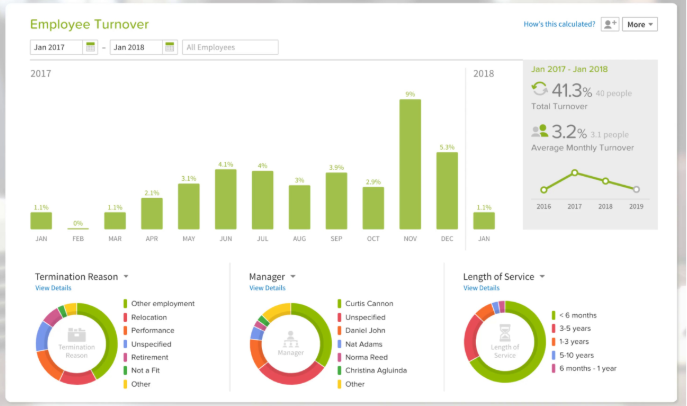The height and width of the screenshot is (406, 687).
Task: Click the August 3% turnover bar
Action: tap(299, 207)
